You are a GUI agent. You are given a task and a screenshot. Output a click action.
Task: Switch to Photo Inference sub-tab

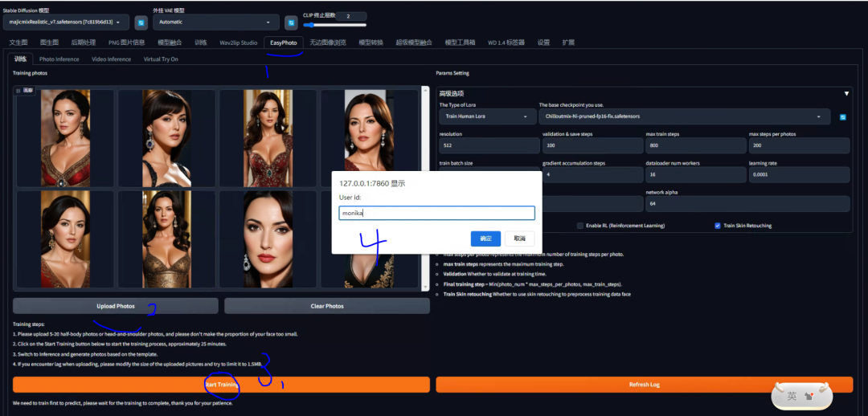pyautogui.click(x=59, y=59)
